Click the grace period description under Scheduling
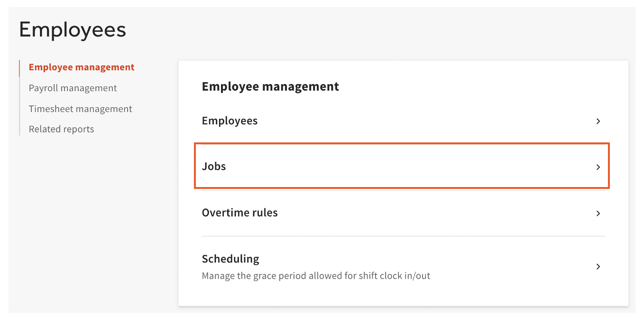Screen dimensions: 644x319 (316, 275)
